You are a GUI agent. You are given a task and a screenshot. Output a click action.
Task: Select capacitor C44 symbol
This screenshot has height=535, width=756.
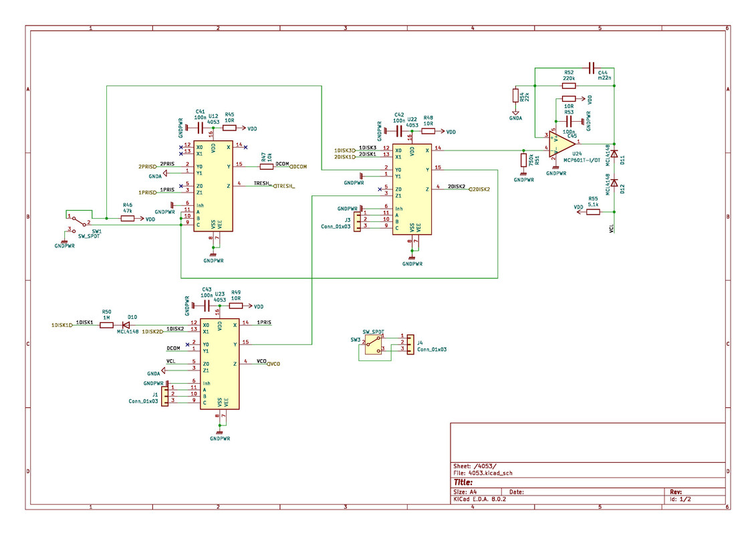click(592, 68)
